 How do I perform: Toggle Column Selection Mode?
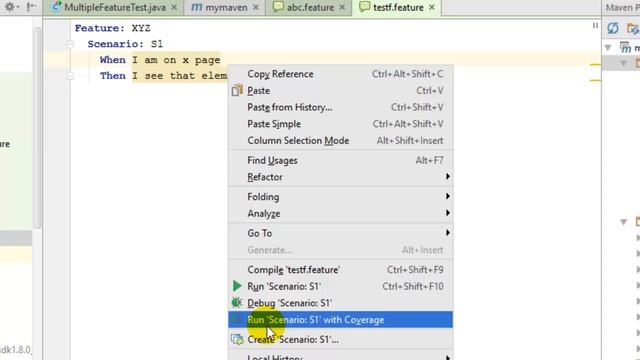(340, 140)
